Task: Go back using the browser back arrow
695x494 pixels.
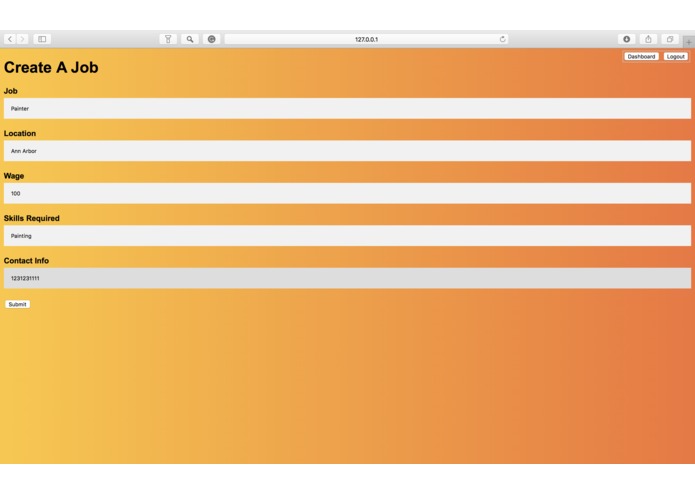Action: click(10, 39)
